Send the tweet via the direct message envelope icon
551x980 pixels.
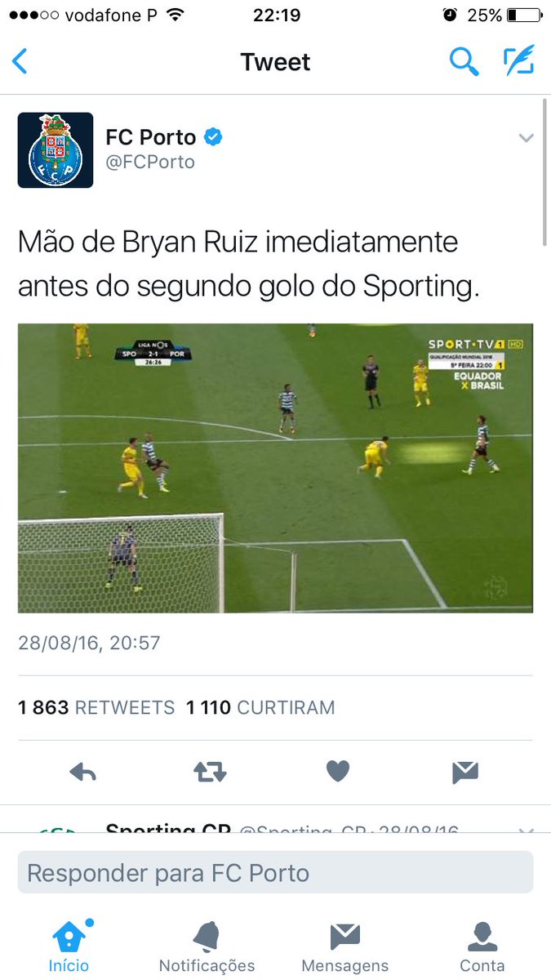[465, 771]
